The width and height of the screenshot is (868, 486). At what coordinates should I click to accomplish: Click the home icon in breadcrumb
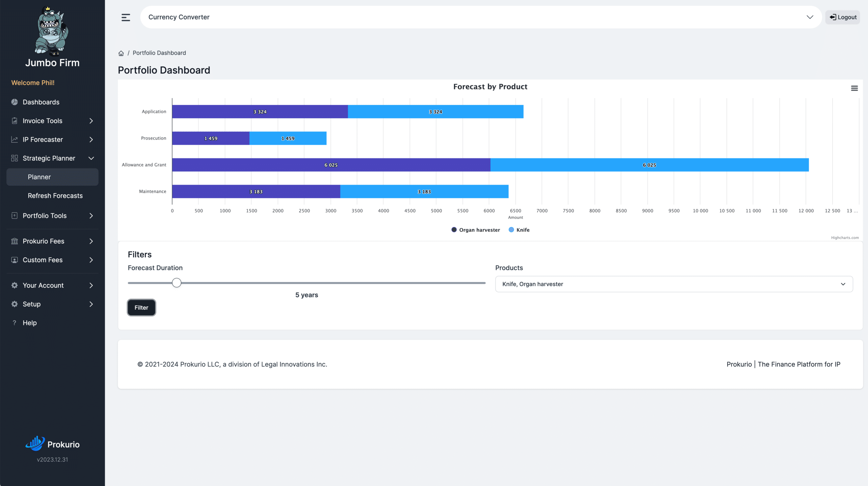(x=121, y=53)
